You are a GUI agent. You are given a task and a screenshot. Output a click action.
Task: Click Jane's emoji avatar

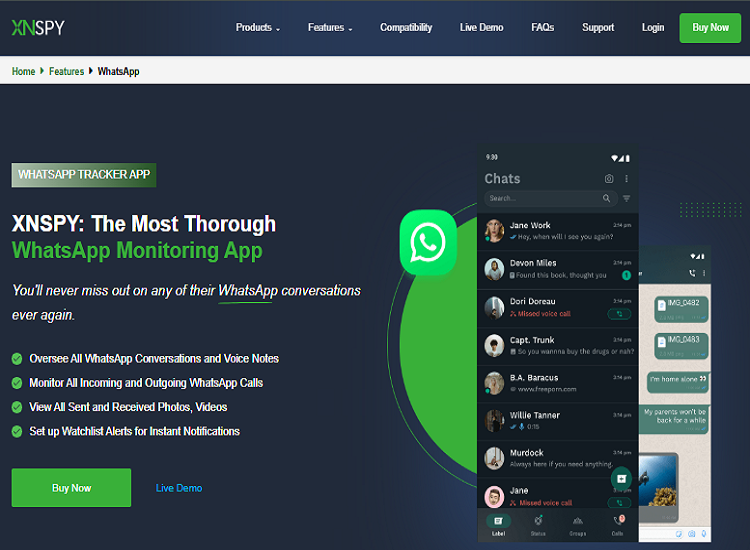click(494, 497)
